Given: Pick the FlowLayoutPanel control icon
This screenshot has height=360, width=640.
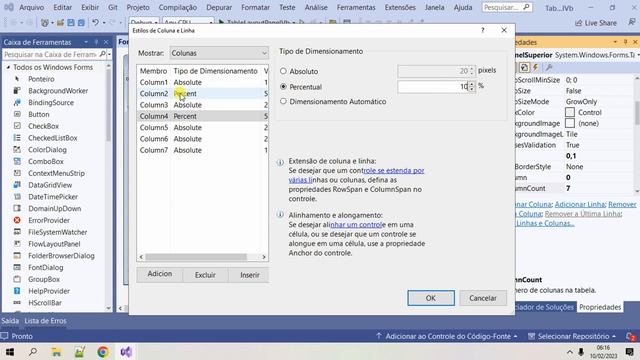Looking at the screenshot, I should (17, 244).
